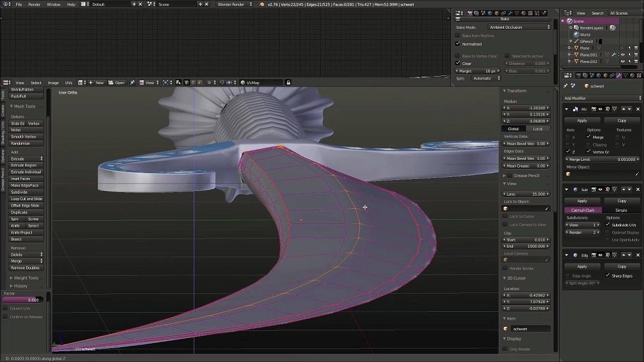This screenshot has height=362, width=644.
Task: Toggle the Normalized bake checkbox
Action: 458,44
